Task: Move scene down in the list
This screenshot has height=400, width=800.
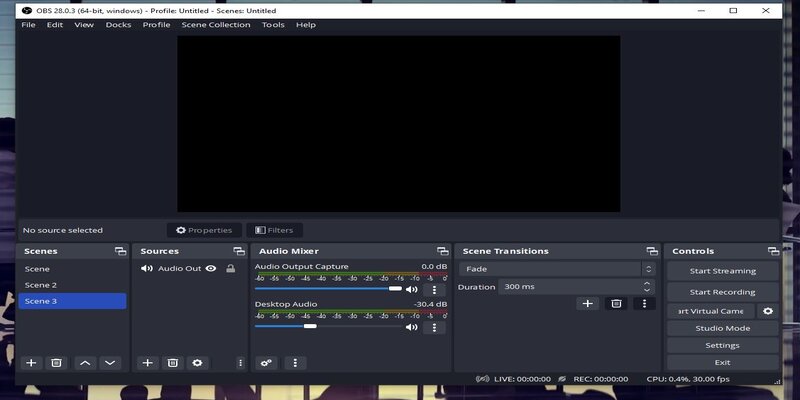Action: pyautogui.click(x=110, y=363)
